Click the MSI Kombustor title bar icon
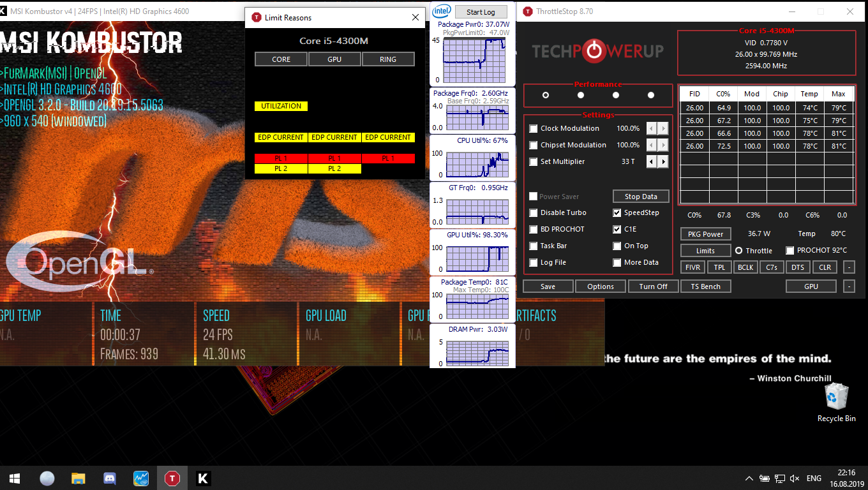 click(x=3, y=11)
